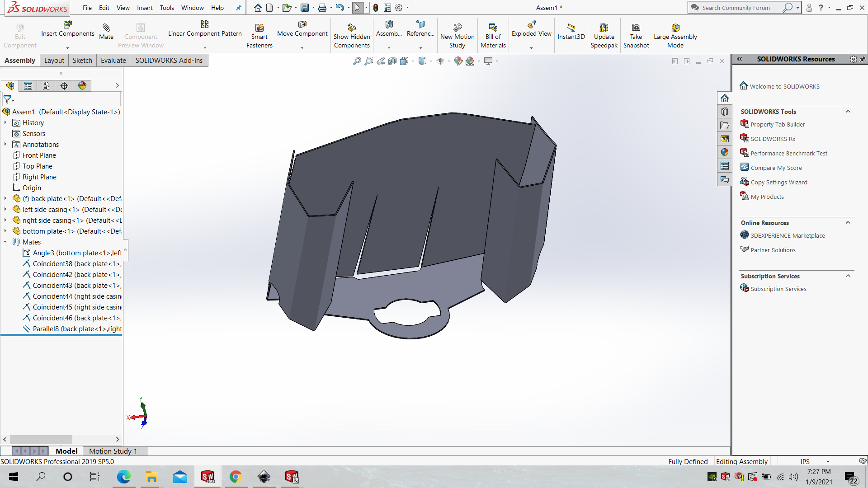
Task: Click the Save icon in title toolbar
Action: (x=305, y=8)
